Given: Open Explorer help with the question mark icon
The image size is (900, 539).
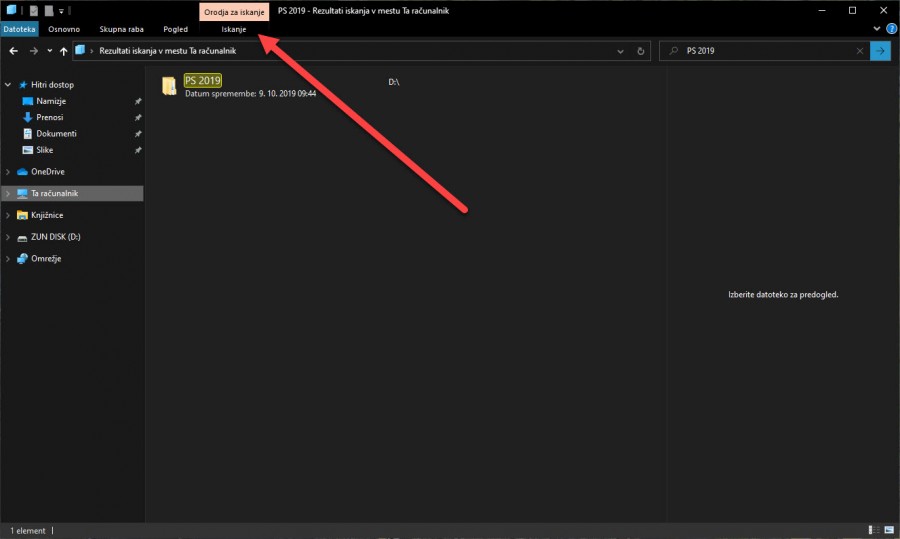Looking at the screenshot, I should (891, 29).
